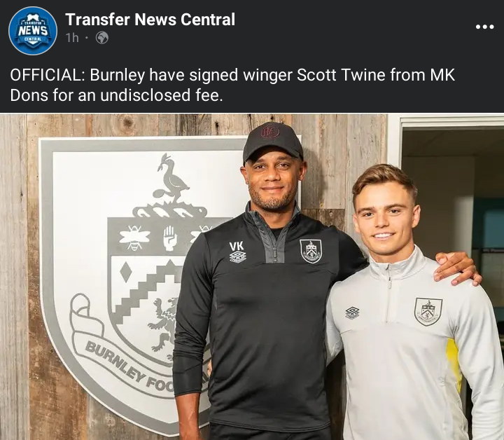Click the hand emblem on wall crest
The image size is (504, 440).
pos(169,238)
